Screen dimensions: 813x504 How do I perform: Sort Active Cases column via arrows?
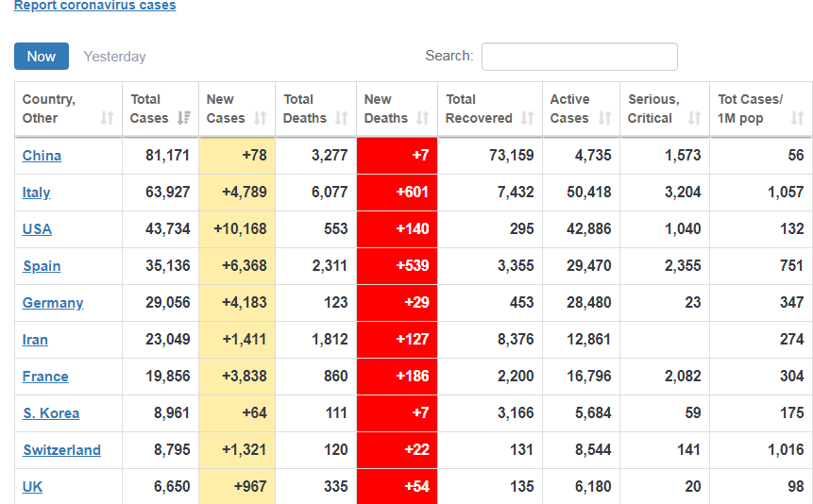(605, 118)
